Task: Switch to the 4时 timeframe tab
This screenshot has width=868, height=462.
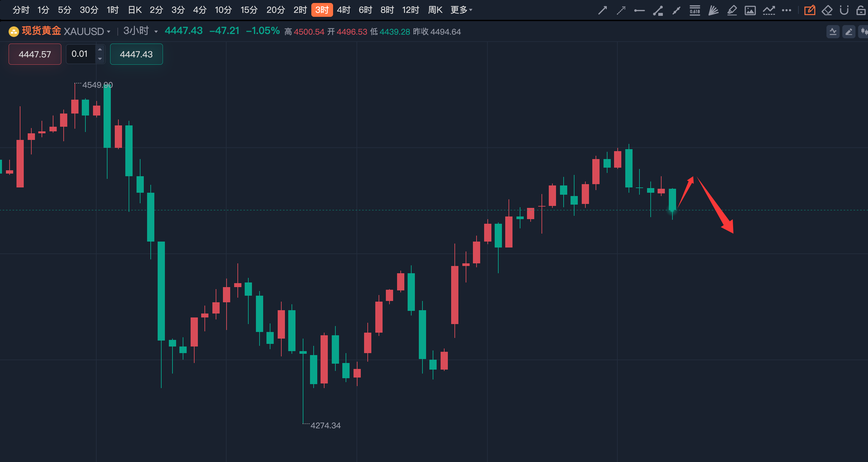Action: click(343, 10)
